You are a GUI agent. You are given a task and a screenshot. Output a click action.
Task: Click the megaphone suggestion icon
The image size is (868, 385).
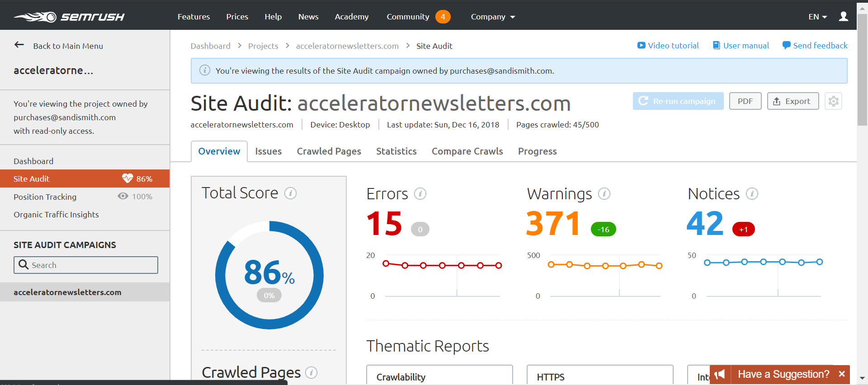click(x=720, y=374)
